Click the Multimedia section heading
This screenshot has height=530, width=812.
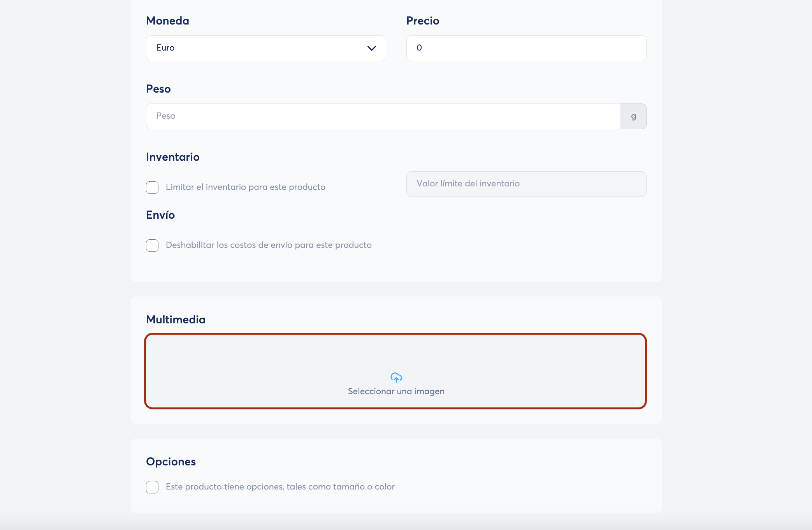pos(176,319)
